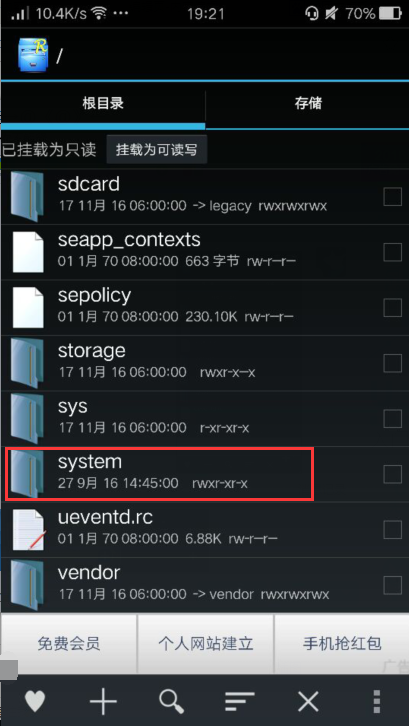Switch to the 存储 tab
Viewport: 409px width, 726px height.
pyautogui.click(x=308, y=103)
